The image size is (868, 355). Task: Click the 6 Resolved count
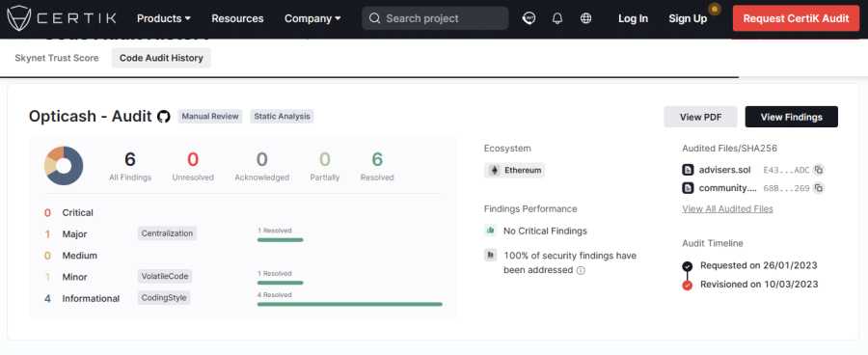[x=377, y=159]
